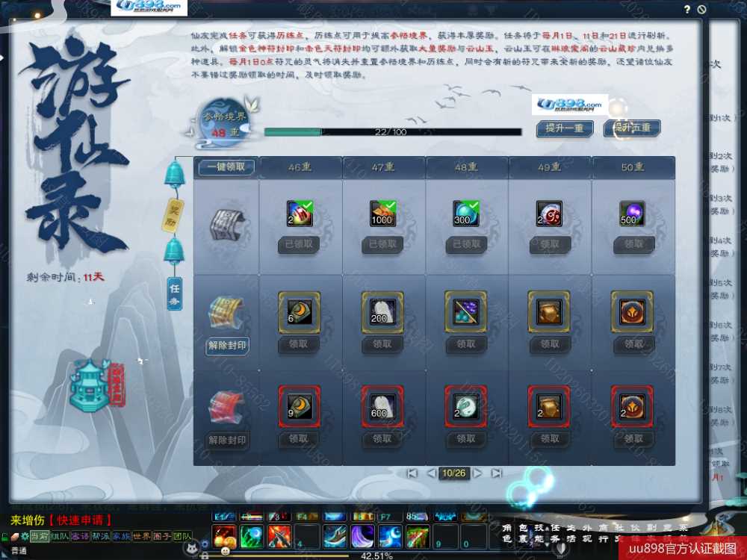Toggle the 队伍 chat channel
Viewport: 747px width, 560px height.
tap(61, 537)
